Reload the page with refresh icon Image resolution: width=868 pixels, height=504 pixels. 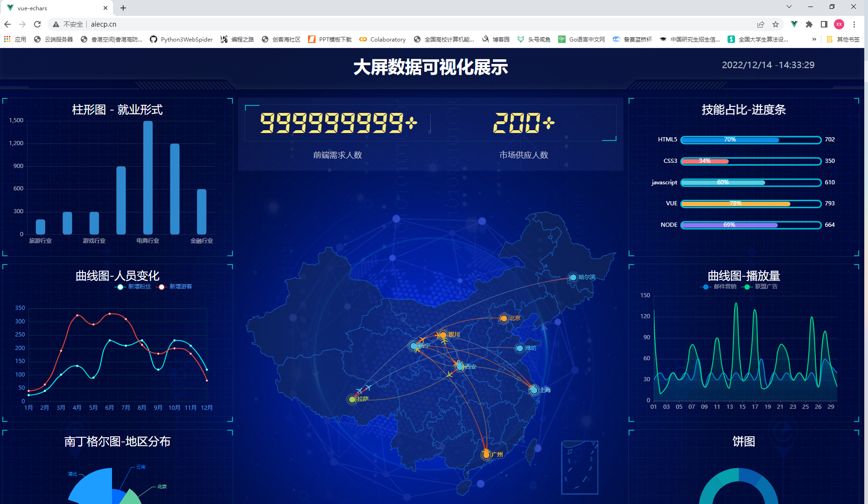37,24
